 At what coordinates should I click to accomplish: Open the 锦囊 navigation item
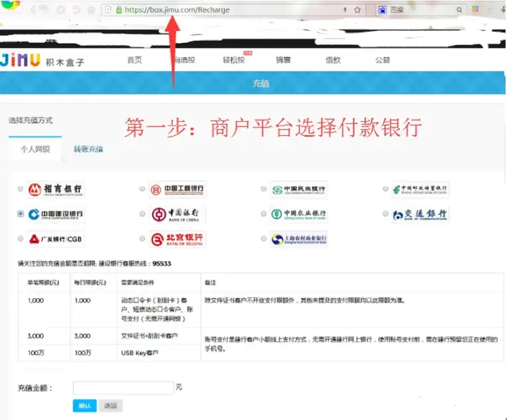tap(283, 60)
